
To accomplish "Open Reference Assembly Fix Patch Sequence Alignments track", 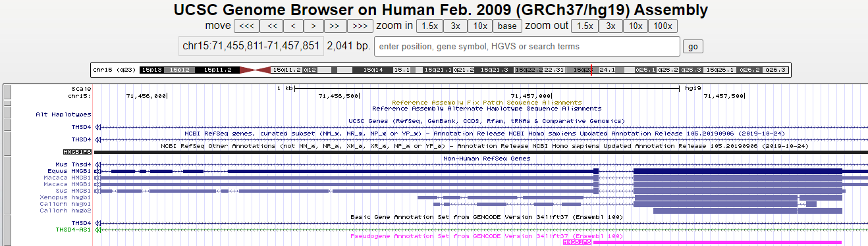I will point(487,103).
